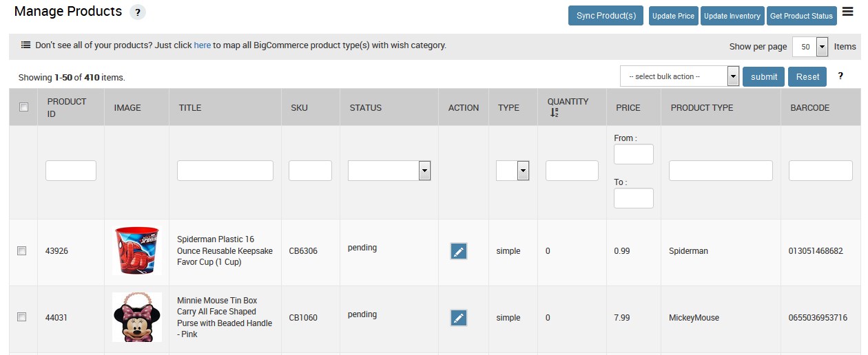Screen dimensions: 868x355
Task: Change the Show per page dropdown
Action: (810, 47)
